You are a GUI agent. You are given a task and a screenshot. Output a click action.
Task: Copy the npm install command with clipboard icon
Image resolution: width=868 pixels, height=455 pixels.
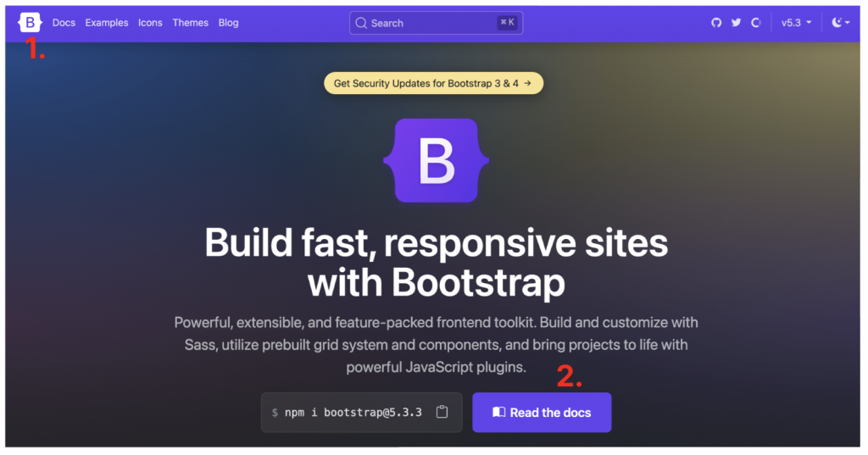point(442,412)
